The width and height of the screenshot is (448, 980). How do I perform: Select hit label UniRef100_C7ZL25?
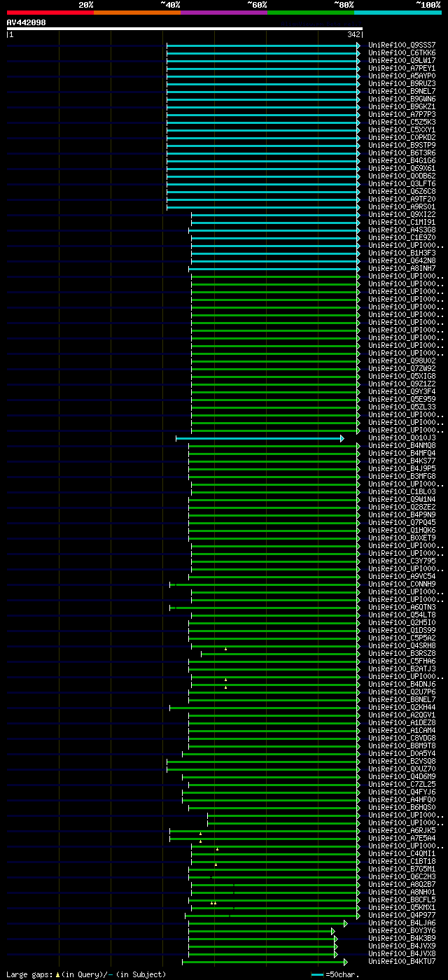tap(402, 784)
